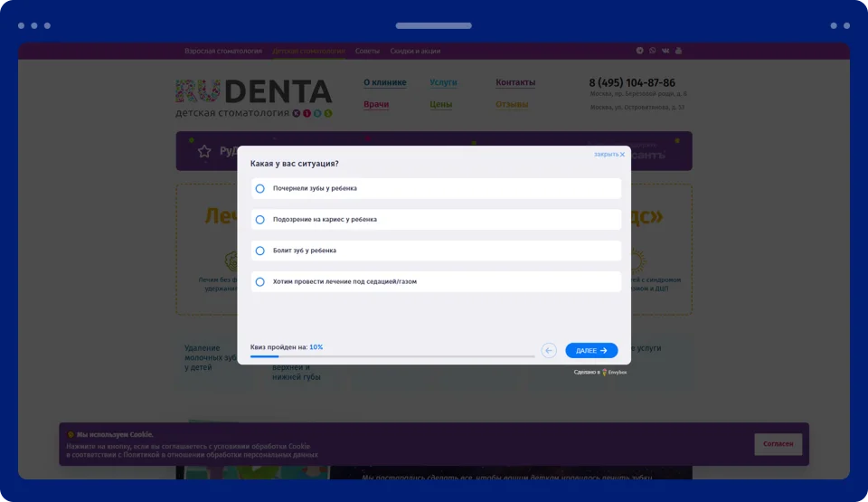This screenshot has width=868, height=502.
Task: Open 'Скидки и акции' menu item
Action: pos(415,51)
